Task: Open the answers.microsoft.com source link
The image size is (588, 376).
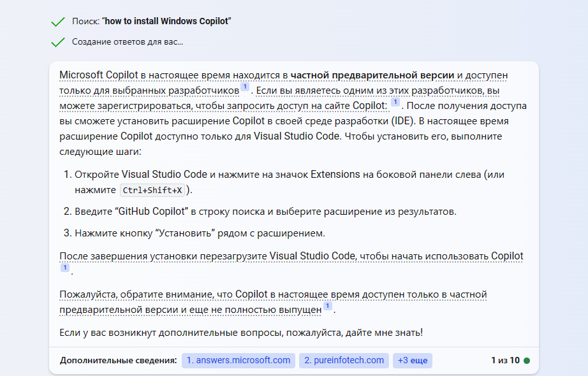Action: tap(239, 360)
